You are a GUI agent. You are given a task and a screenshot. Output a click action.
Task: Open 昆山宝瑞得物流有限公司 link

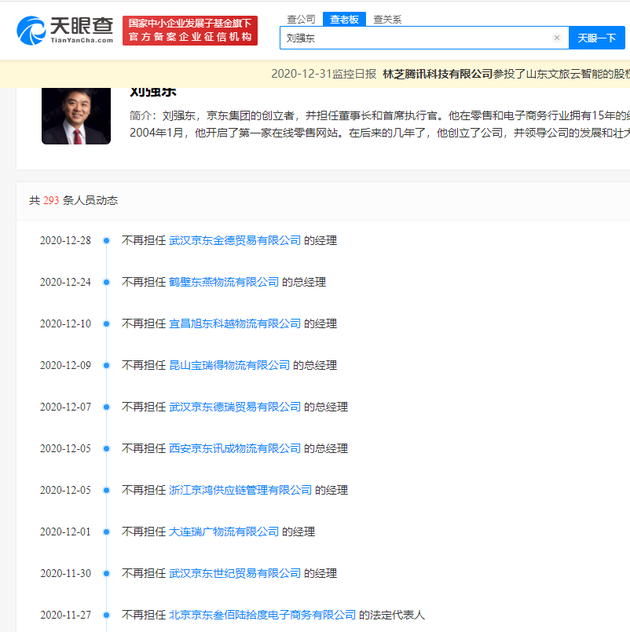[229, 365]
